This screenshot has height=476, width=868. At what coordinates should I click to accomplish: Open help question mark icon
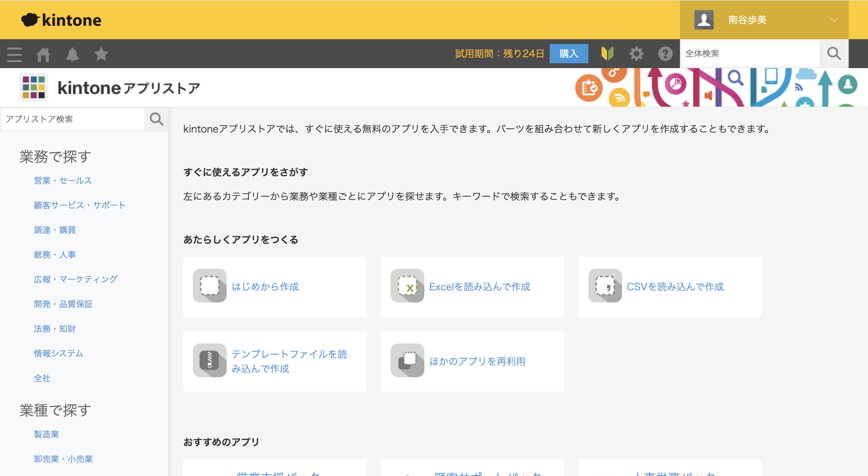coord(665,54)
